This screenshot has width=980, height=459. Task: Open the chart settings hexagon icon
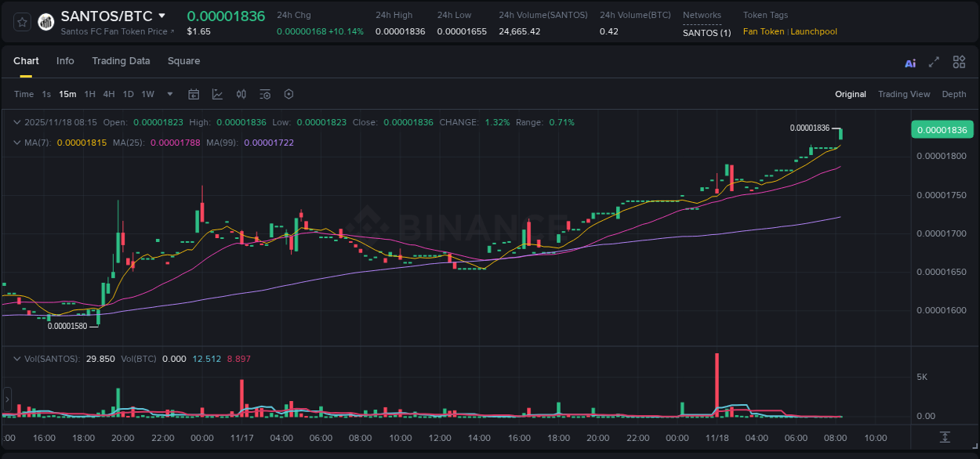click(x=289, y=94)
